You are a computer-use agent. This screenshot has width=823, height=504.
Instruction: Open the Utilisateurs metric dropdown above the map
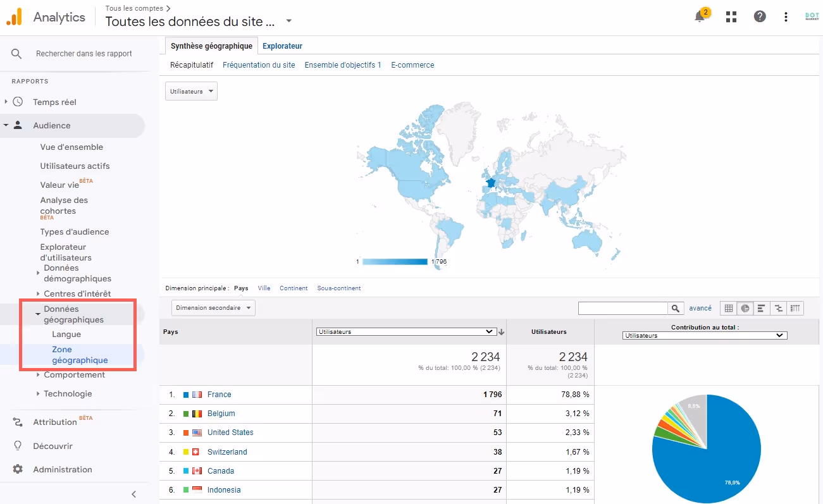191,90
